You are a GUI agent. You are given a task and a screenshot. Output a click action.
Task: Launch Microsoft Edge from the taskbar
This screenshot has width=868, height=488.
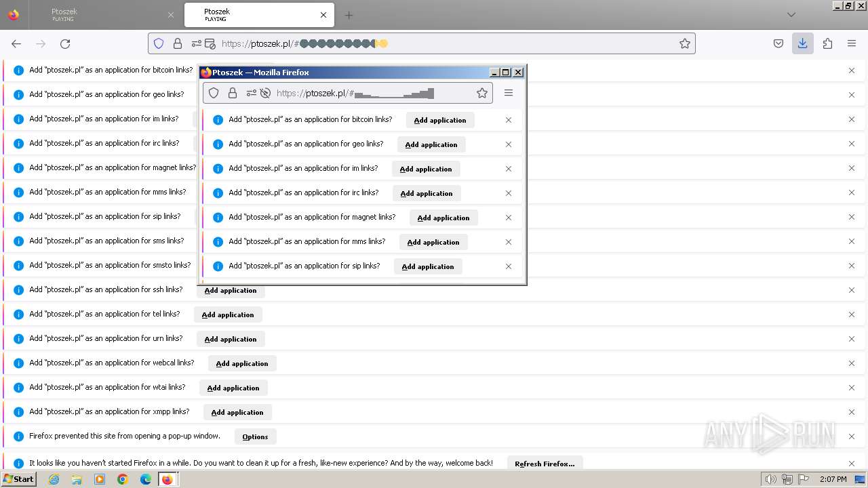[x=146, y=479]
